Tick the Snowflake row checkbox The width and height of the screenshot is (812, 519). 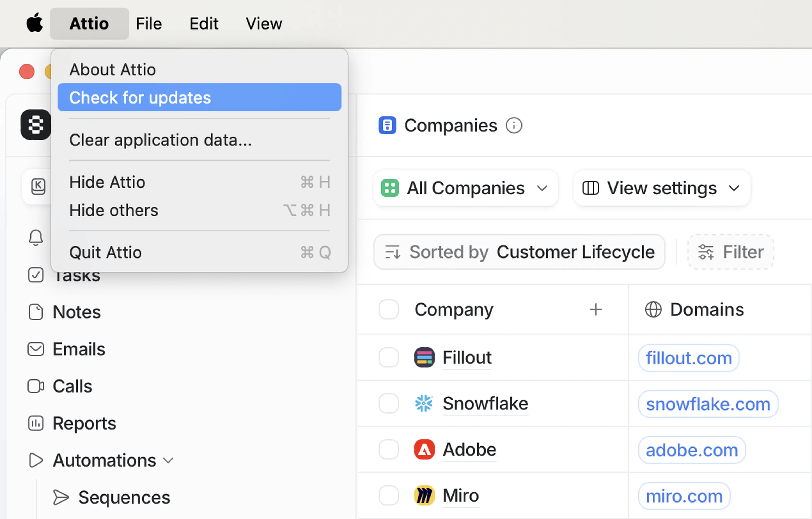[x=388, y=403]
